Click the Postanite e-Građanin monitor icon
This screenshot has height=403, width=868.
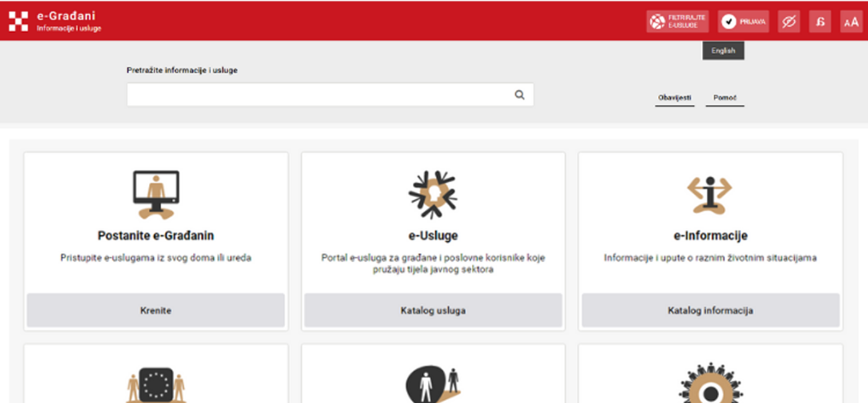tap(155, 188)
